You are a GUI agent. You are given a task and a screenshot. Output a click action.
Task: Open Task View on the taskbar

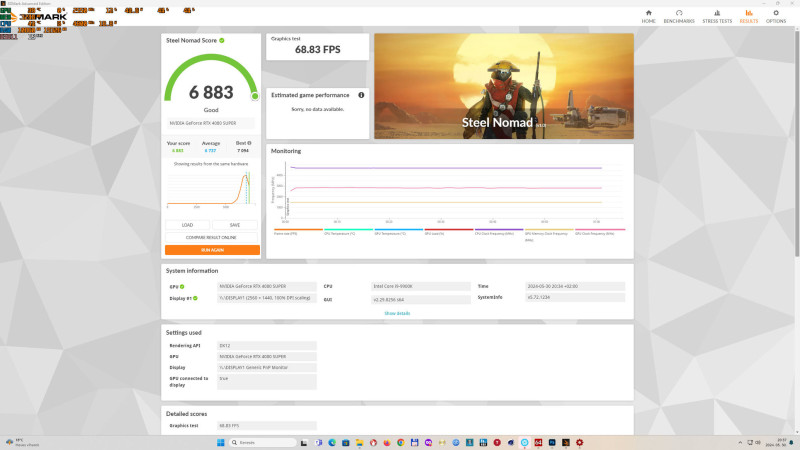304,442
